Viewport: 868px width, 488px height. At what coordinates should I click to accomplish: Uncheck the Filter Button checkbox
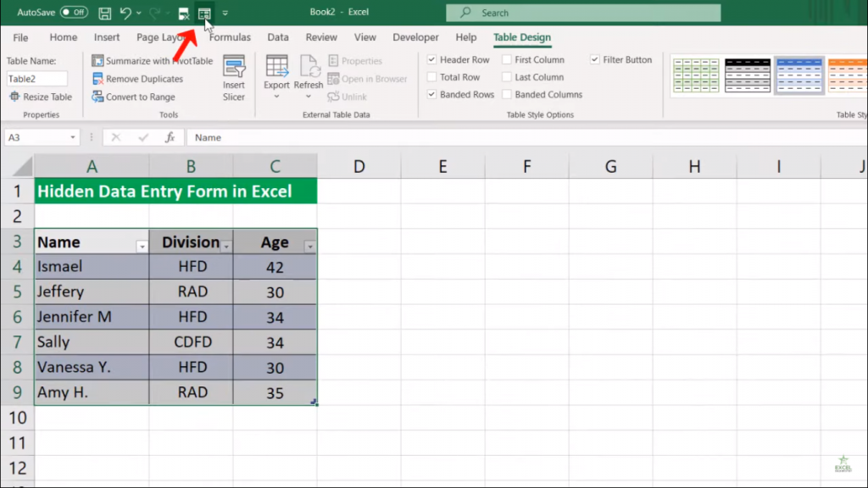[x=595, y=60]
